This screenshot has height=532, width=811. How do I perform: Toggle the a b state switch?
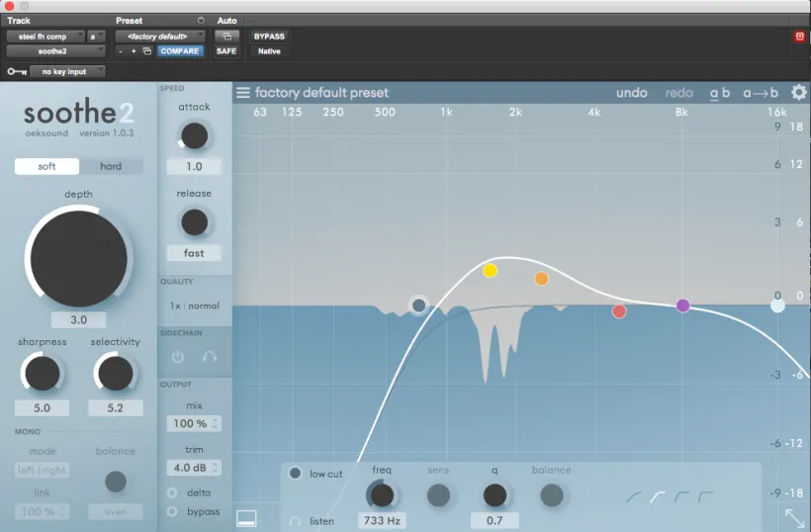719,93
